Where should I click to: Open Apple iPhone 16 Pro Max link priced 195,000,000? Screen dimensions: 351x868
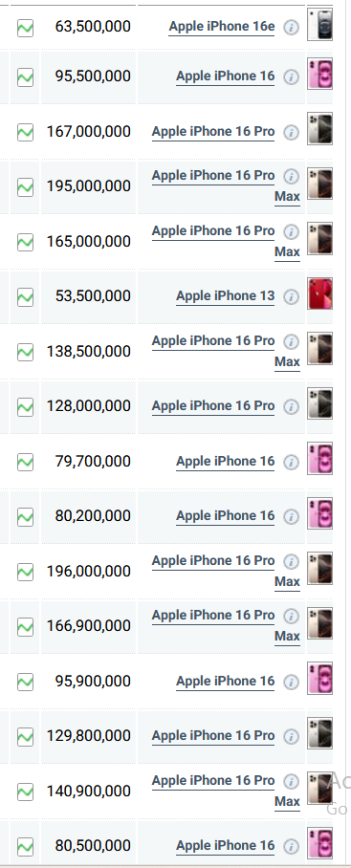[226, 186]
